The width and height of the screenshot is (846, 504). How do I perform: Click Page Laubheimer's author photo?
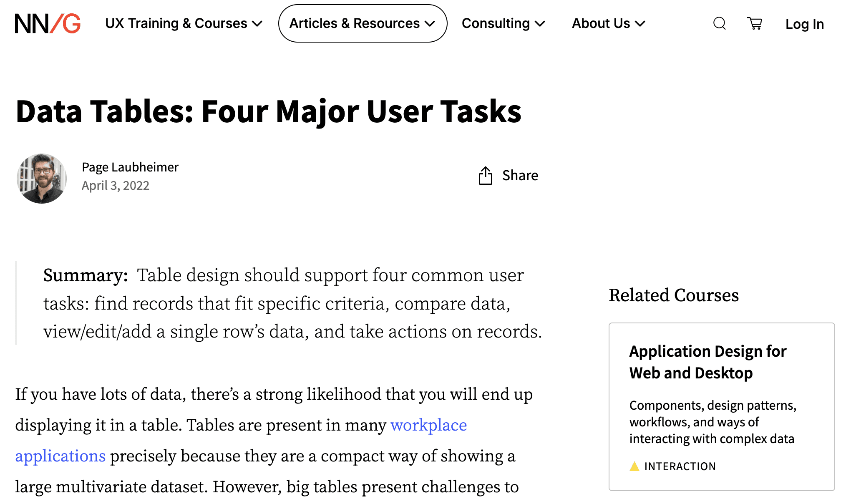42,178
